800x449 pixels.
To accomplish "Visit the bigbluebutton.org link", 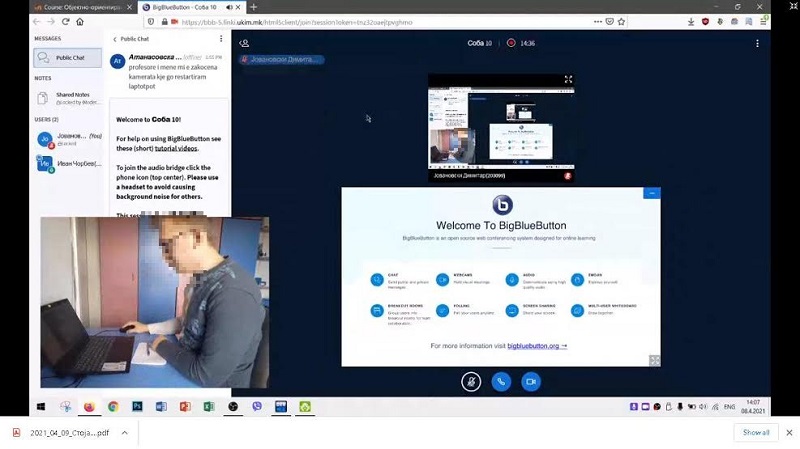I will coord(536,345).
